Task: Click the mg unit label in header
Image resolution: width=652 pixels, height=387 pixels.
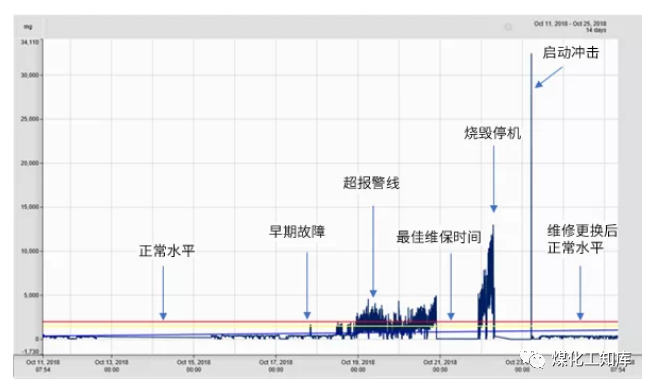Action: [27, 27]
